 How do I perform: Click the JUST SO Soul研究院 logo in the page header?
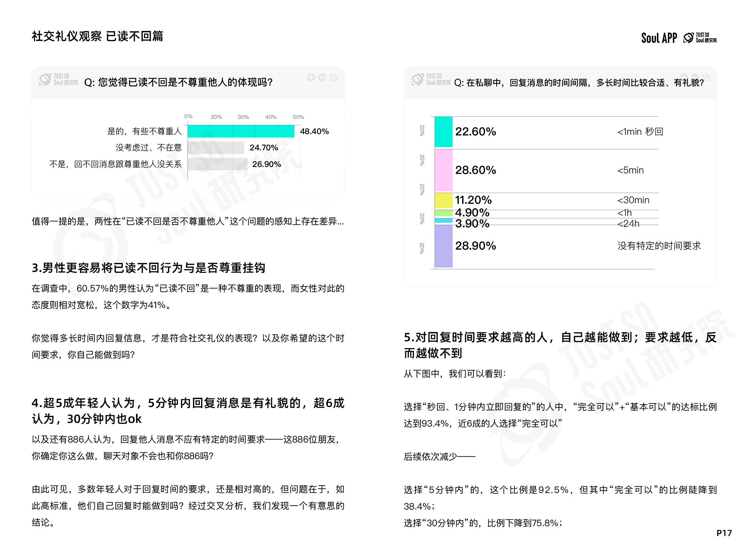700,38
